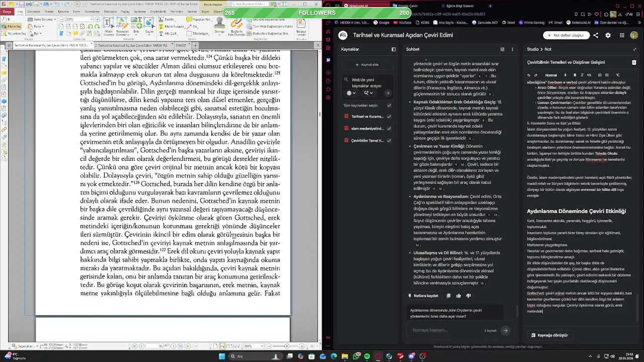This screenshot has width=644, height=362.
Task: Select the Metin Seç text tool
Action: 12,26
